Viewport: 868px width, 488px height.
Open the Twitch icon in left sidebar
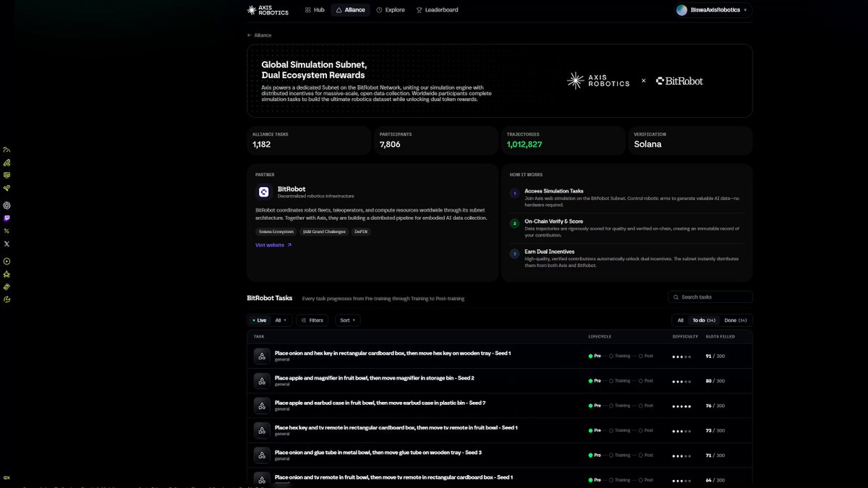(x=7, y=218)
